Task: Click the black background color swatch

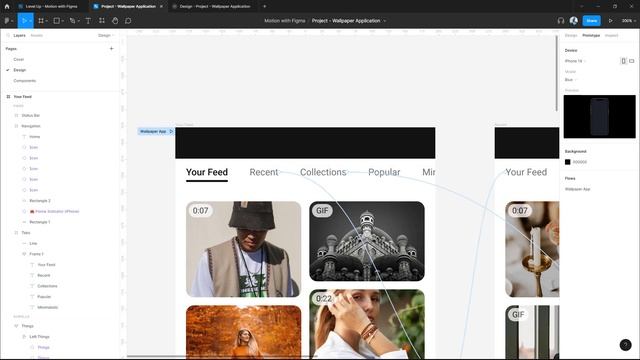Action: 567,162
